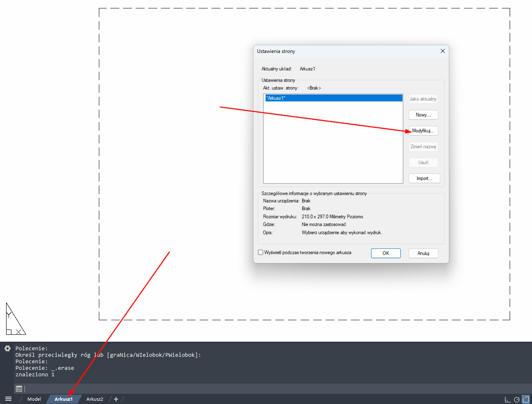Close the Ustawienia strony dialog
Image resolution: width=532 pixels, height=404 pixels.
point(442,51)
